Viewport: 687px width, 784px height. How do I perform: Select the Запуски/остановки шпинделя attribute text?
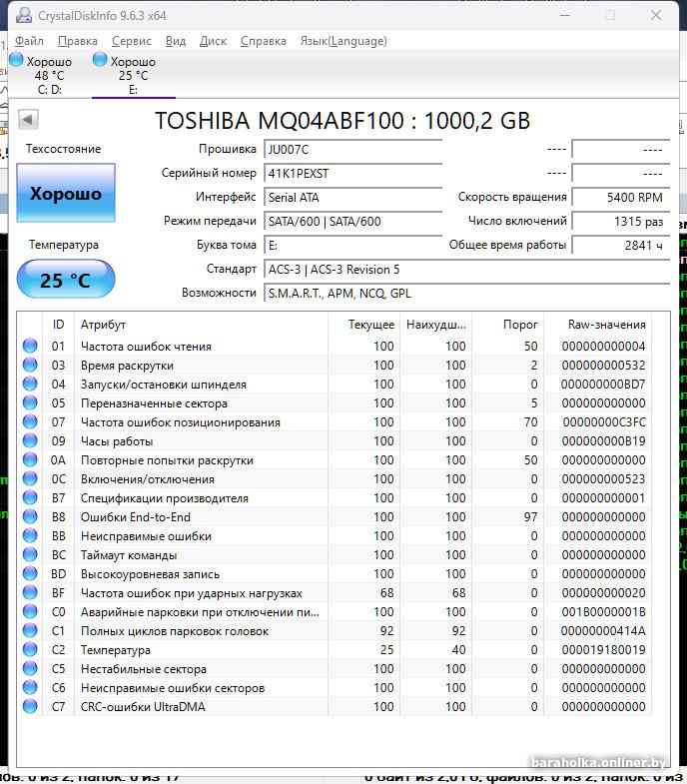(x=164, y=384)
